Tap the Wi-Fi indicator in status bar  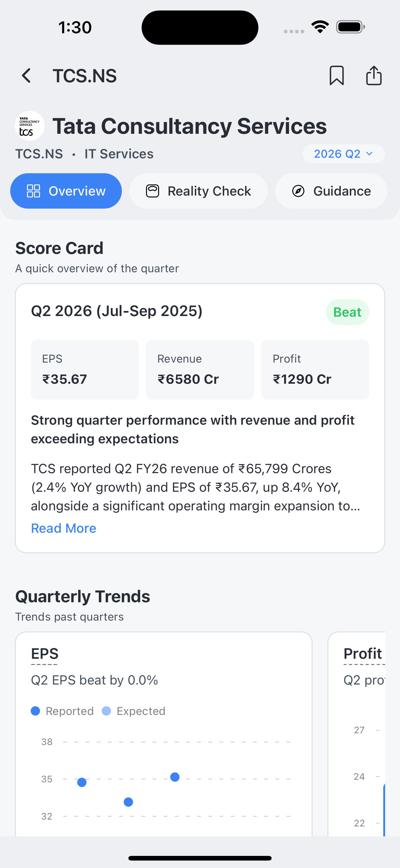[x=320, y=26]
